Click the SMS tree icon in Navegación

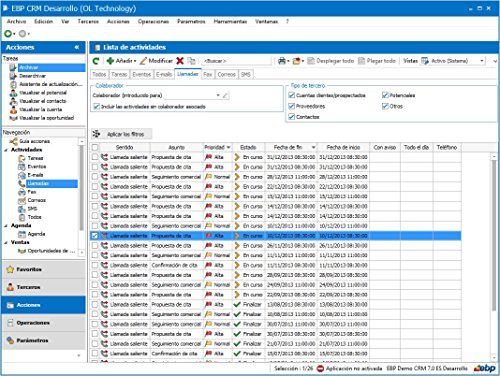pos(22,209)
